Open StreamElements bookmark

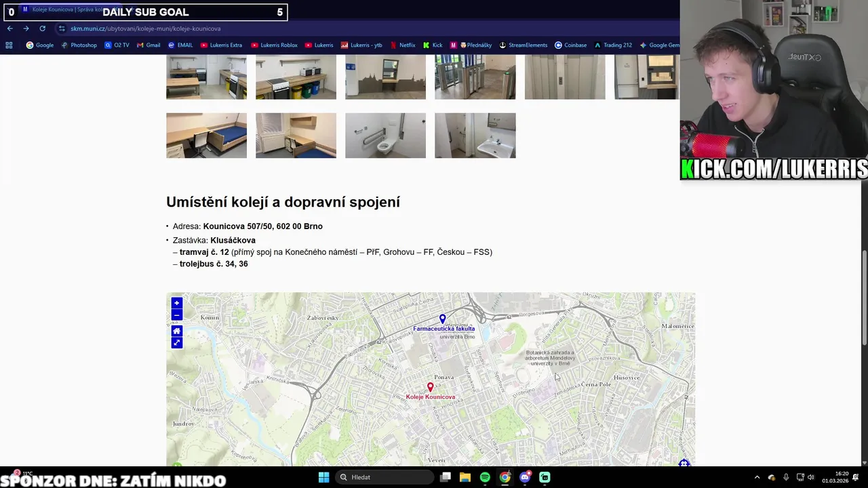524,45
